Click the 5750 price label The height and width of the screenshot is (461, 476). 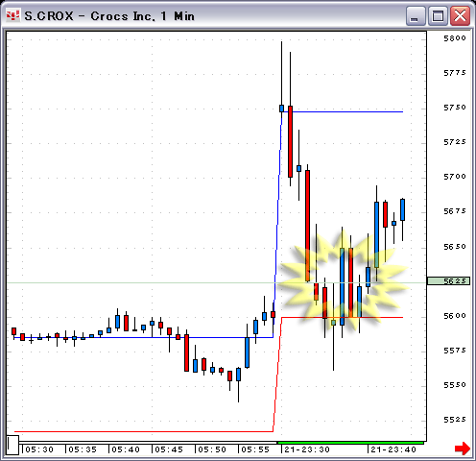[x=455, y=108]
